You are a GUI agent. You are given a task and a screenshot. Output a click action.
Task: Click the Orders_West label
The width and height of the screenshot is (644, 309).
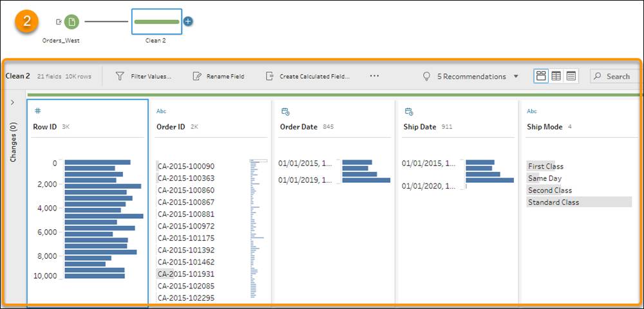61,41
